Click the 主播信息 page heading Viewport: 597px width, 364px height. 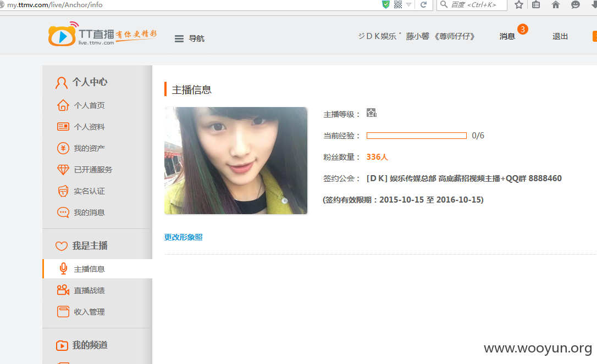tap(191, 89)
